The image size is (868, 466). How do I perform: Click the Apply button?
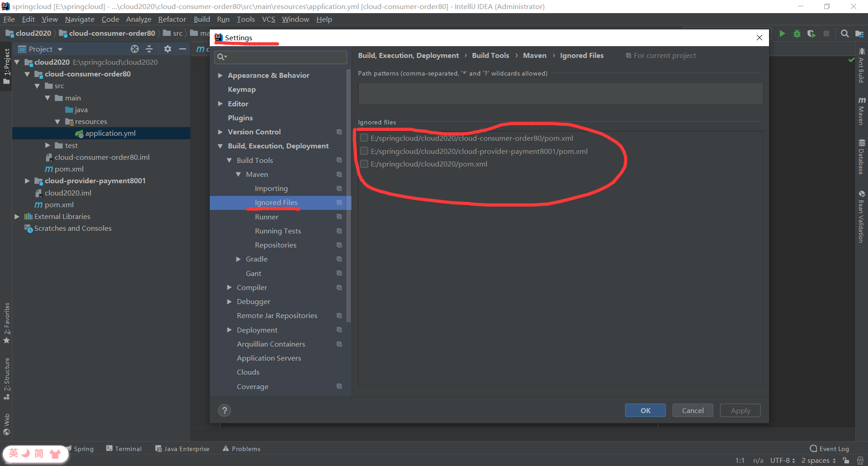[x=740, y=410]
